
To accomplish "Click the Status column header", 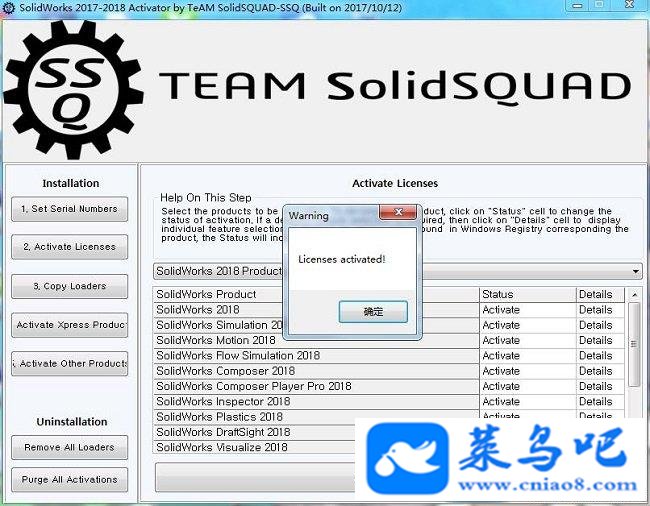I will point(527,295).
